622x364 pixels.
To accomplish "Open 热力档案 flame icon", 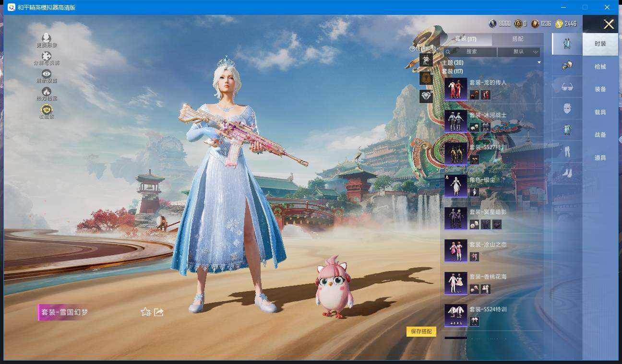I will click(47, 92).
